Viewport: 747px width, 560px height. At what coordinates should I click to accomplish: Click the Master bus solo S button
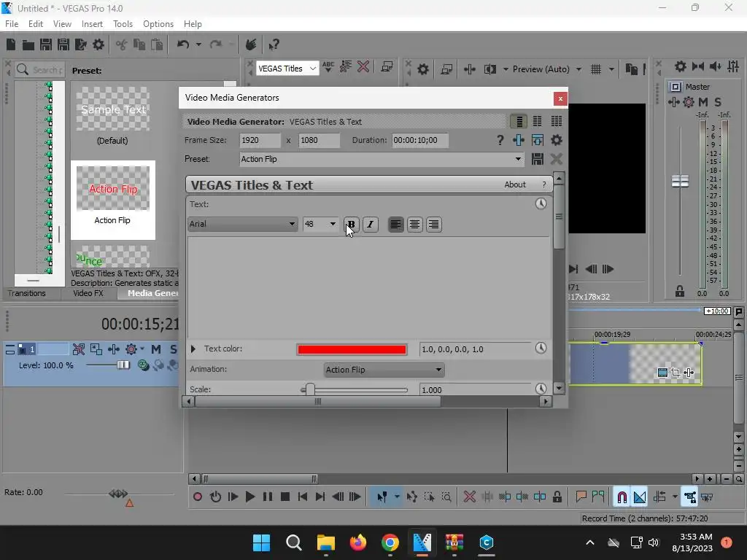[718, 102]
